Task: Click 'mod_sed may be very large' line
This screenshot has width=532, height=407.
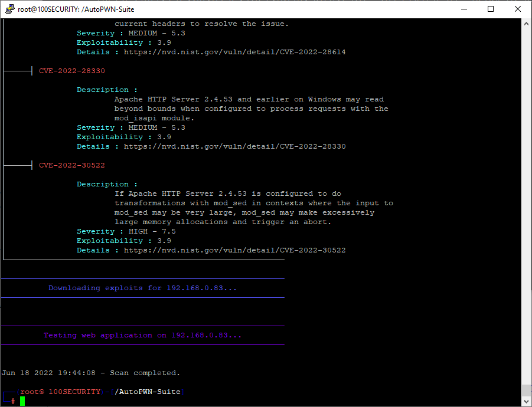Action: coord(244,213)
